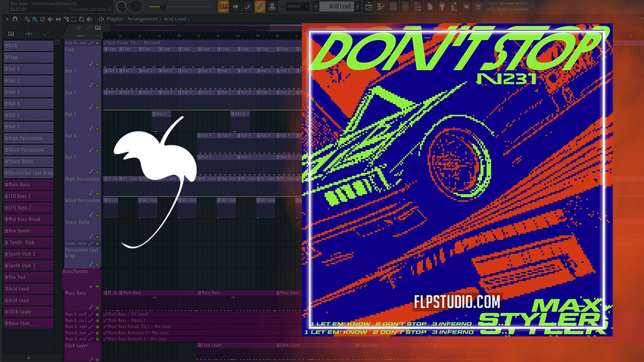The image size is (644, 362).
Task: Enable song playback mode arrow toggle
Action: click(x=236, y=6)
